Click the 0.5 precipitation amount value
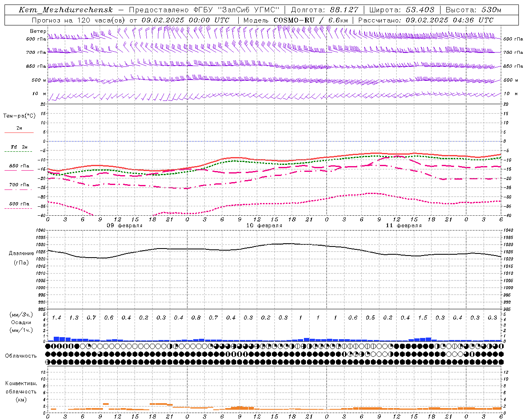Image resolution: width=525 pixels, height=420 pixels. tap(370, 318)
